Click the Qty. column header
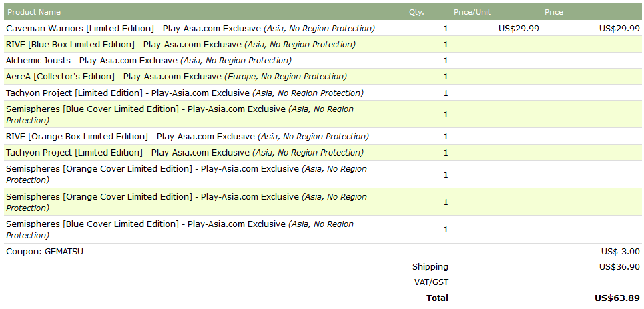This screenshot has width=644, height=309. coord(416,12)
